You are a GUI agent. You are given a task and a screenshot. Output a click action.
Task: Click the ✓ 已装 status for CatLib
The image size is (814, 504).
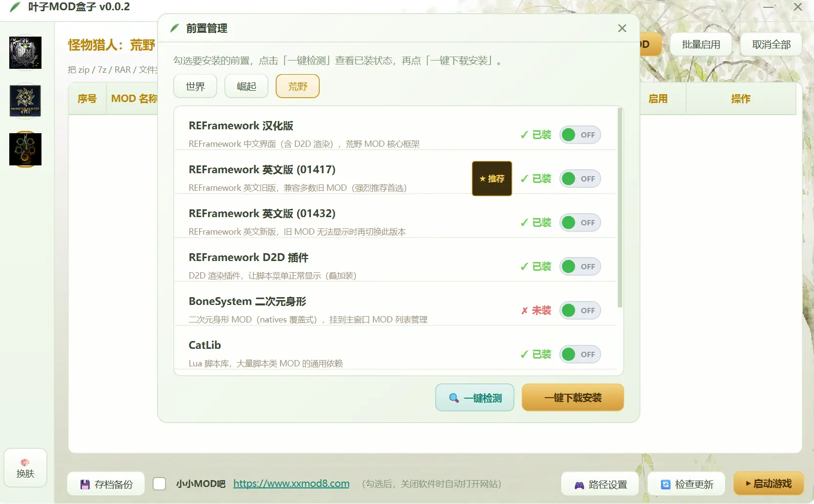536,354
